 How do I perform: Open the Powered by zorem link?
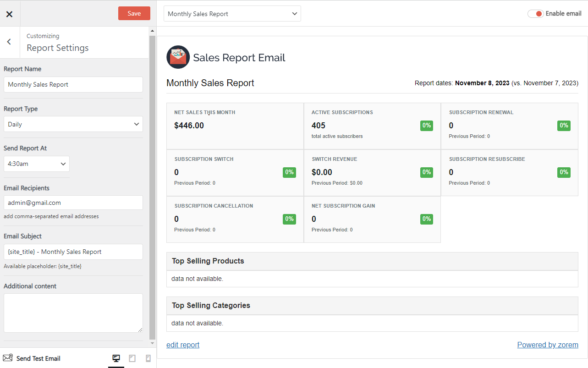tap(548, 345)
